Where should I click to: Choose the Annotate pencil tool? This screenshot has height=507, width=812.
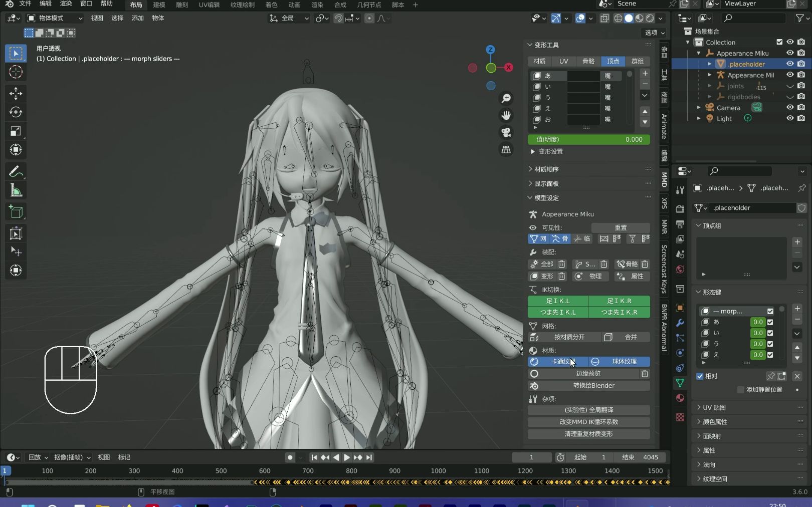16,172
